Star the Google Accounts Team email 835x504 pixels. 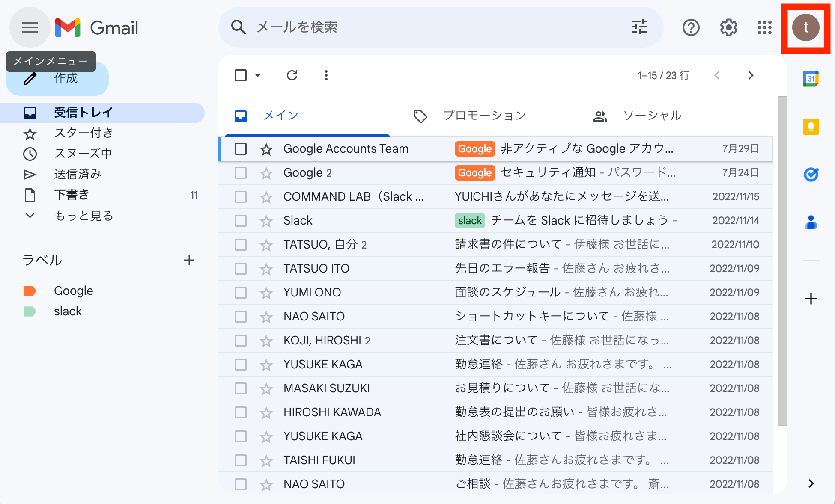(x=266, y=149)
